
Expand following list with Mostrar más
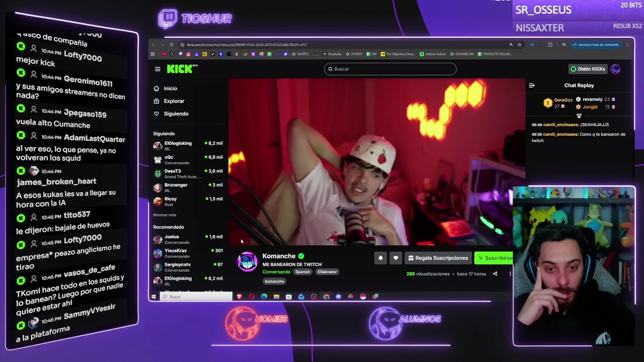click(165, 215)
